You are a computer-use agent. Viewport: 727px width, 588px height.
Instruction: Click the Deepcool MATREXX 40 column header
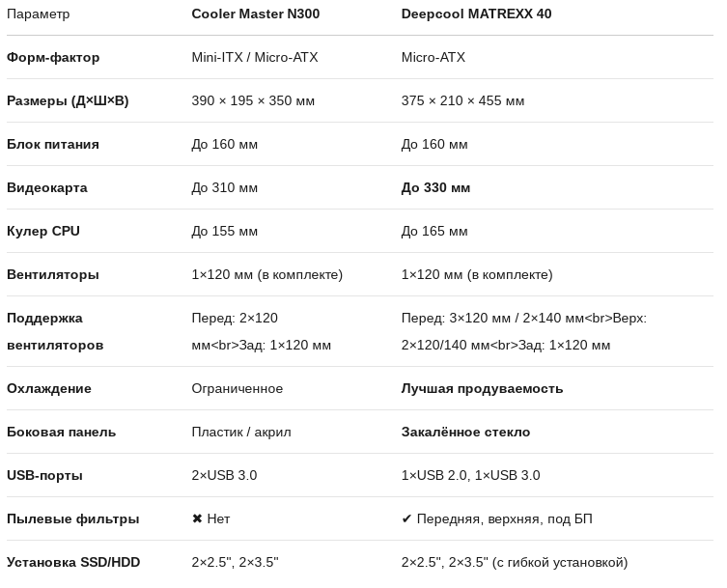476,14
